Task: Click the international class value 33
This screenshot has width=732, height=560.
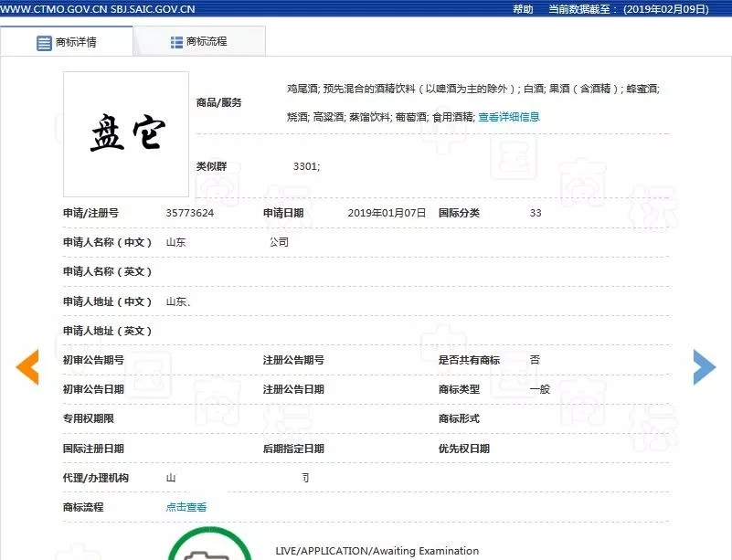Action: coord(535,211)
